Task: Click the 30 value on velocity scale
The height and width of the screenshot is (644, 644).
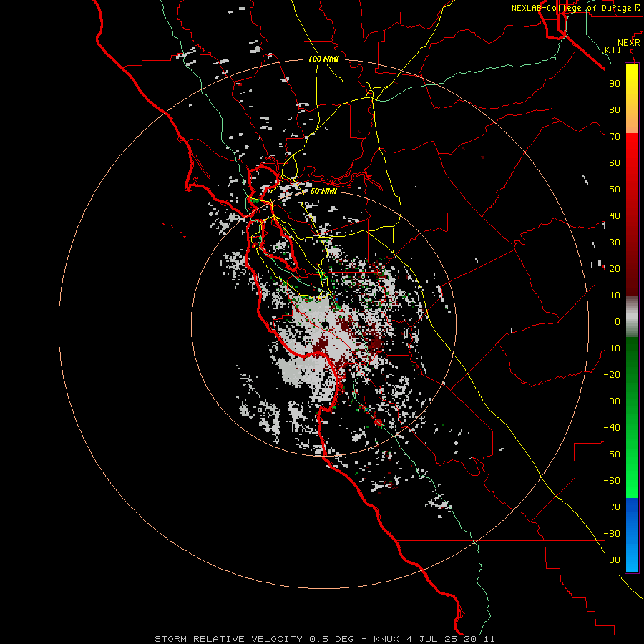Action: 615,243
